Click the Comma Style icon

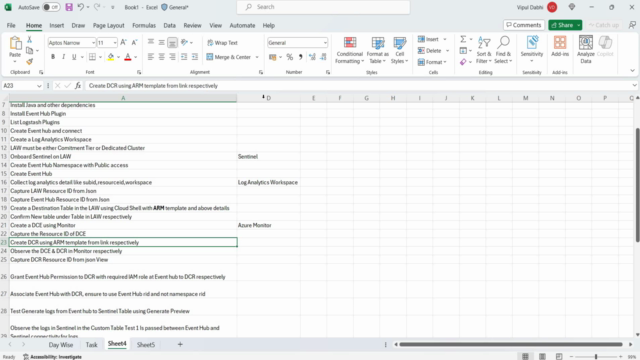(x=300, y=57)
